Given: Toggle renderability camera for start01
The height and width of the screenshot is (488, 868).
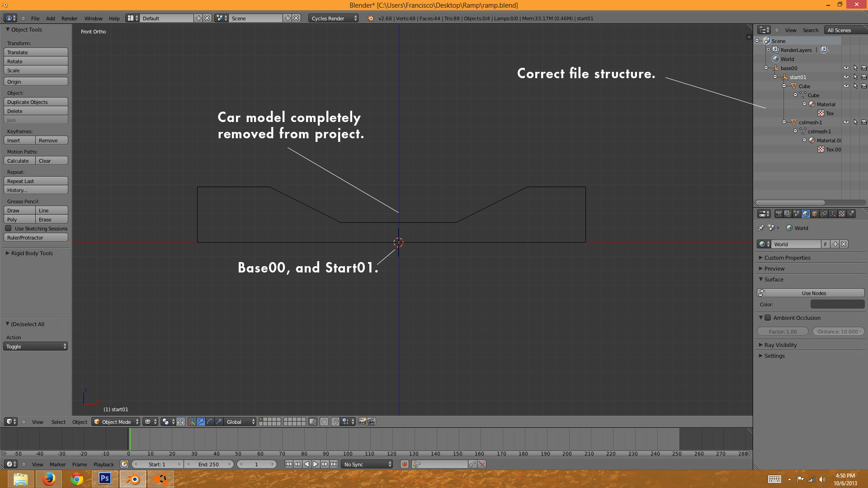Looking at the screenshot, I should [864, 77].
